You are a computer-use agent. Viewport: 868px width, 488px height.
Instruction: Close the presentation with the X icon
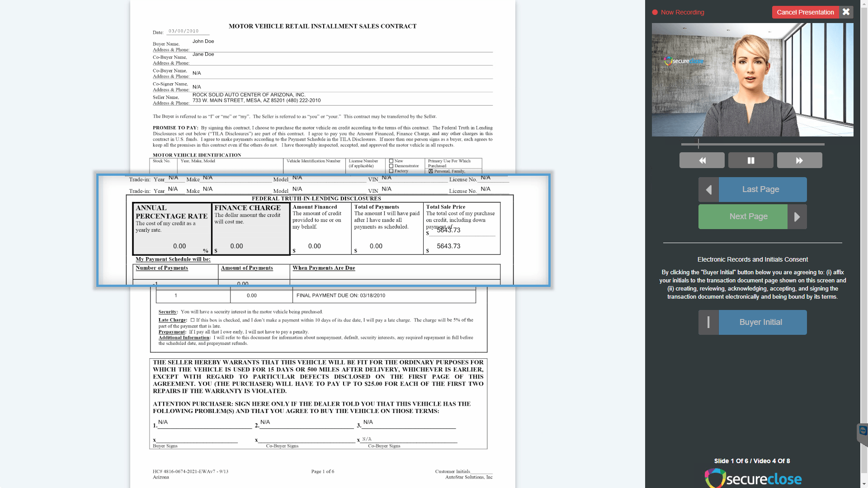[x=846, y=12]
